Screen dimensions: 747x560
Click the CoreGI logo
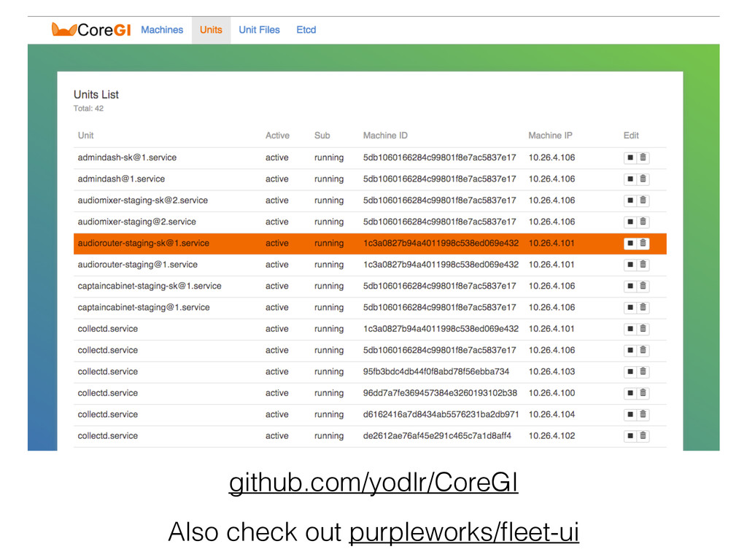tap(91, 29)
